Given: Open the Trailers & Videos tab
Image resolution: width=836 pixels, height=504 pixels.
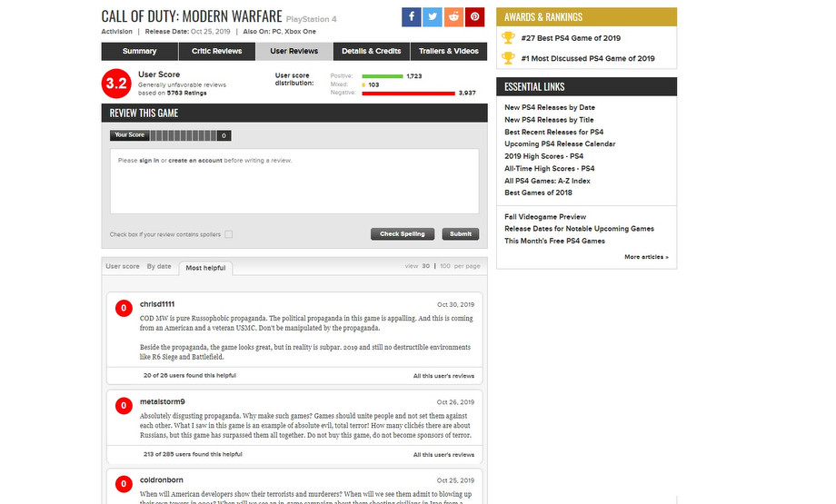Looking at the screenshot, I should click(448, 51).
